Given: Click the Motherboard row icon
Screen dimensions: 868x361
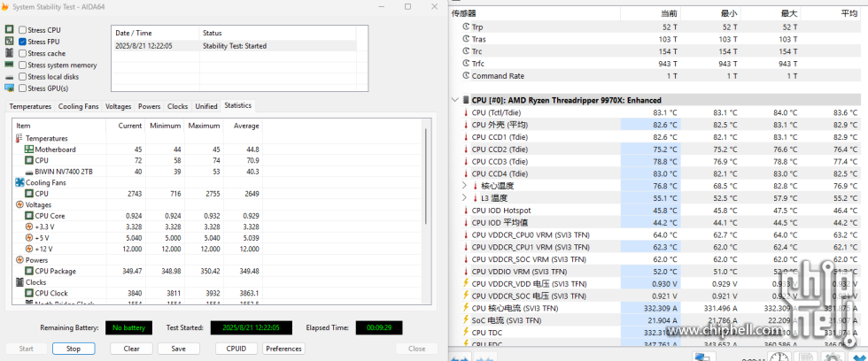Looking at the screenshot, I should (29, 150).
